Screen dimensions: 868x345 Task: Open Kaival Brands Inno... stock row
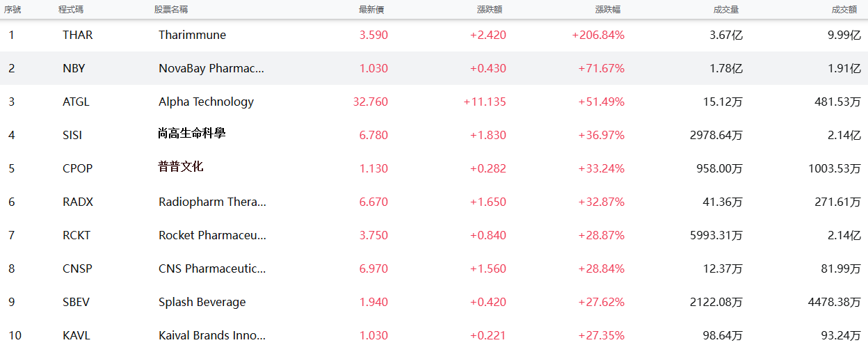[434, 335]
